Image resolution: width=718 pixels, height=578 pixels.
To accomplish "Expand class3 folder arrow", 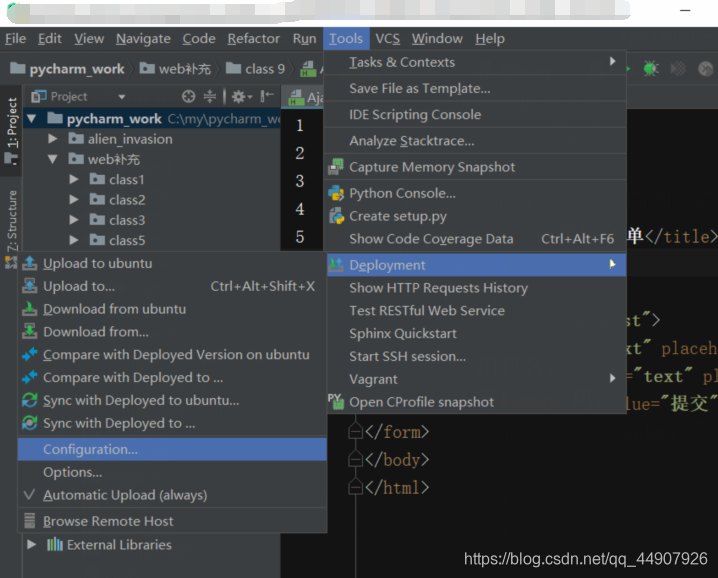I will [x=74, y=219].
